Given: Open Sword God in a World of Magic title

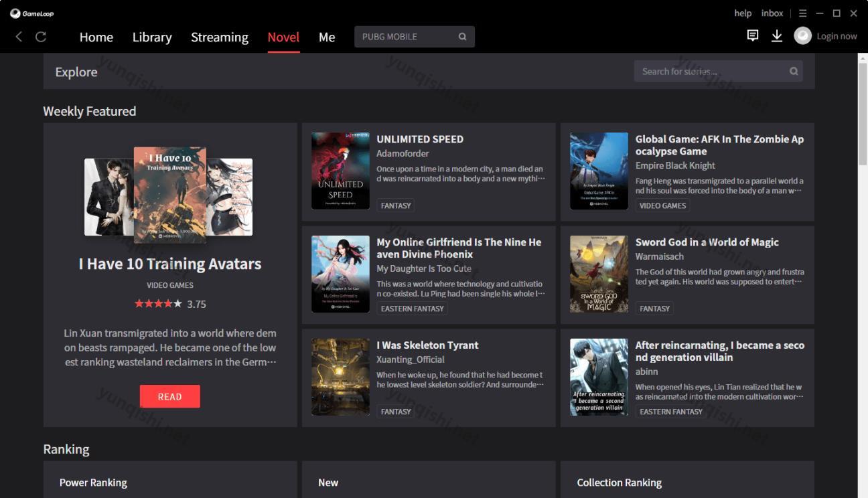Looking at the screenshot, I should tap(707, 242).
